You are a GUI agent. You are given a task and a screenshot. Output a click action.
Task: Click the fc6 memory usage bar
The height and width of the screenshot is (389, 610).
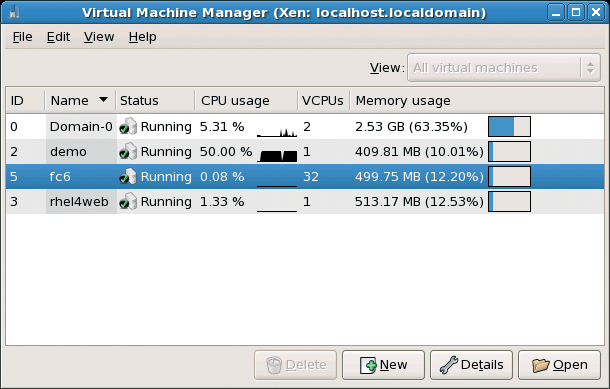tap(509, 177)
